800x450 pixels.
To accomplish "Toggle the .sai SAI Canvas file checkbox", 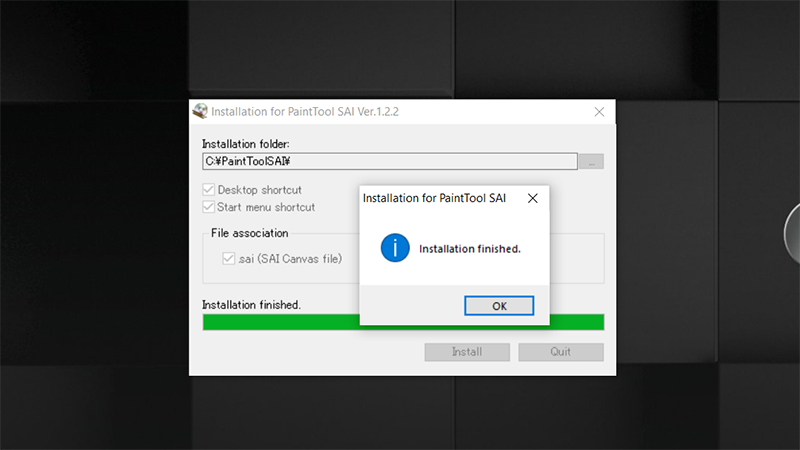I will tap(229, 258).
